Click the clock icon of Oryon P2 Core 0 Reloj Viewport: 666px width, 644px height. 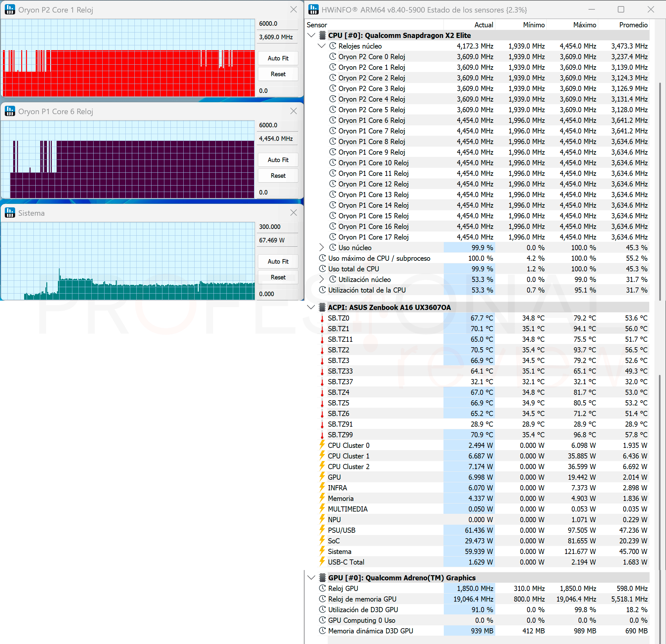[x=333, y=56]
